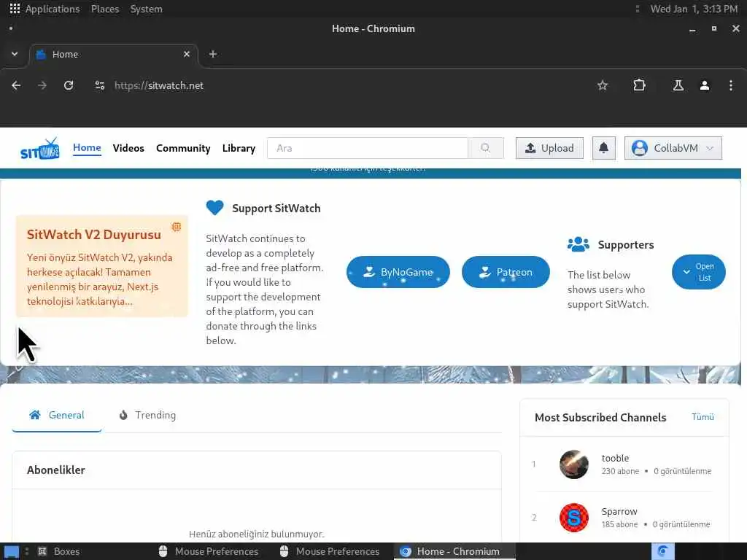This screenshot has height=560, width=747.
Task: Switch to the Trending tab
Action: click(147, 415)
